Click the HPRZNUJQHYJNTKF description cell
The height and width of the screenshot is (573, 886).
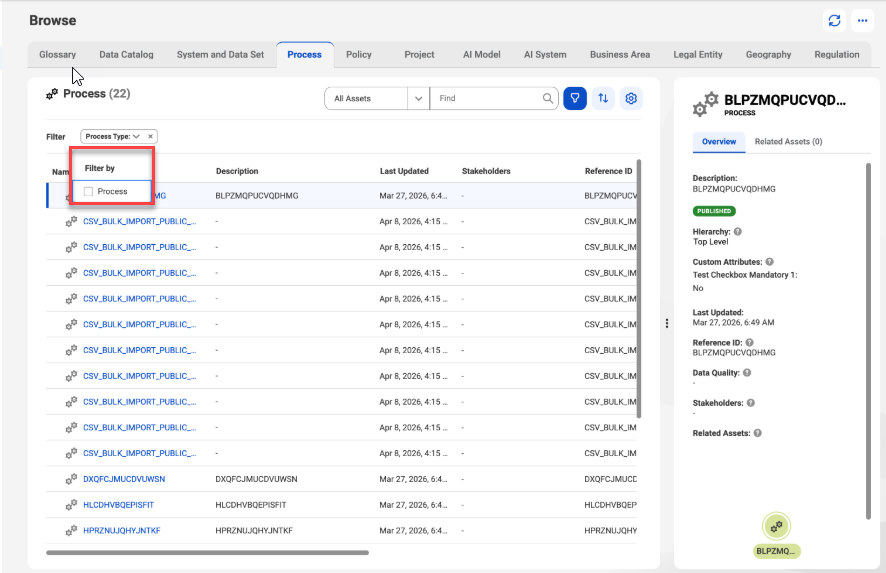click(x=254, y=531)
